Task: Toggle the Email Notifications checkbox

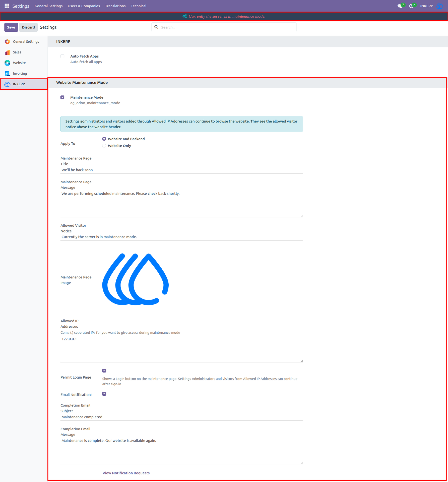Action: (104, 394)
